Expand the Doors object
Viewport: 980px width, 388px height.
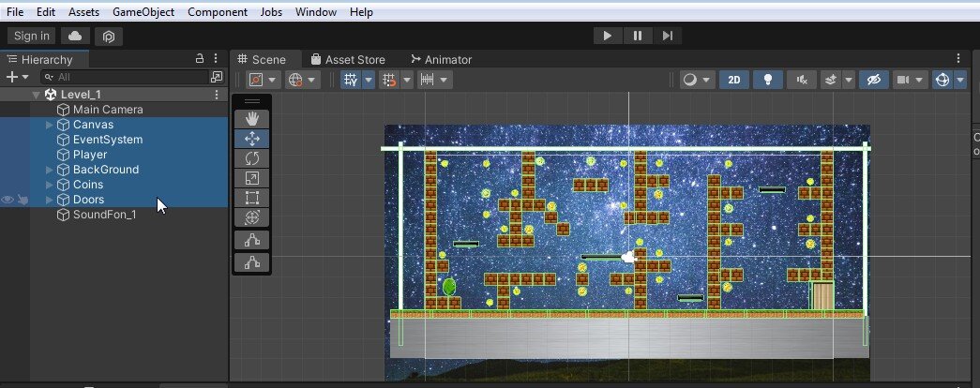coord(50,200)
